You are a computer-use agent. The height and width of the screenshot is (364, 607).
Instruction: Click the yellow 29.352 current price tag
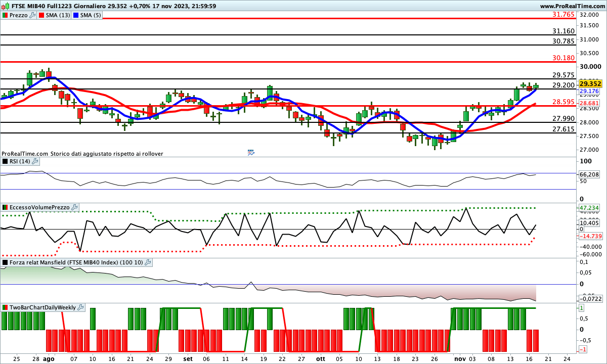pos(590,83)
